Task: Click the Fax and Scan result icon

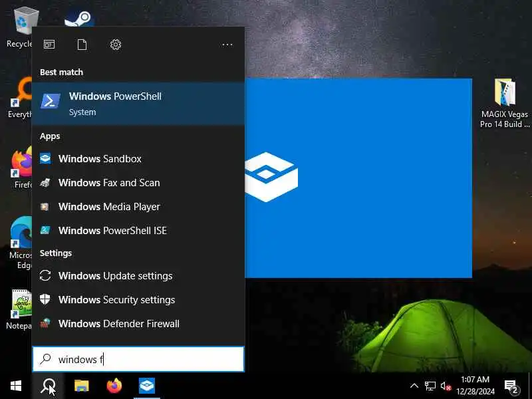Action: [45, 182]
